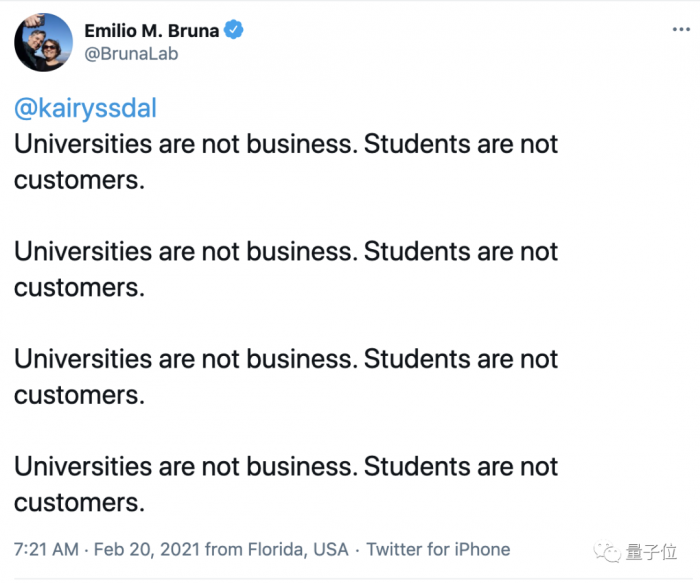This screenshot has height=583, width=700.
Task: Click "customers." ending the third paragraph
Action: (x=79, y=396)
